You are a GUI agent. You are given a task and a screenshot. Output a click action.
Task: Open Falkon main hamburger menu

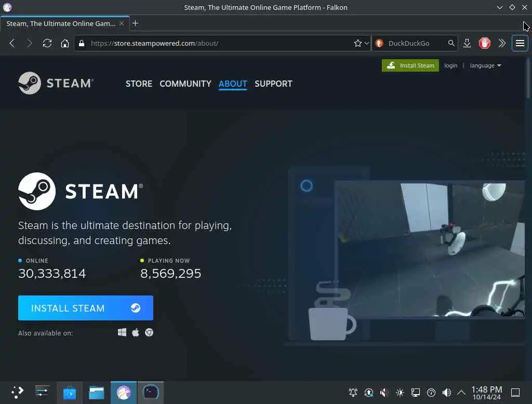pyautogui.click(x=520, y=44)
